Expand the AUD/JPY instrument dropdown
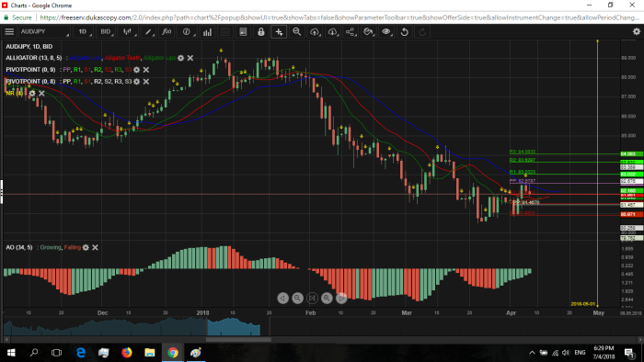Viewport: 644px width, 362px height. pos(44,31)
